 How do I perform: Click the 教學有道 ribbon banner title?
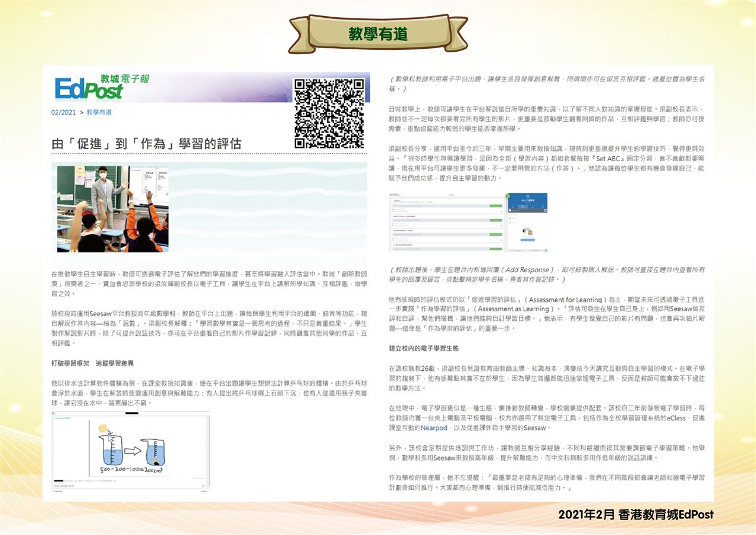[x=378, y=34]
